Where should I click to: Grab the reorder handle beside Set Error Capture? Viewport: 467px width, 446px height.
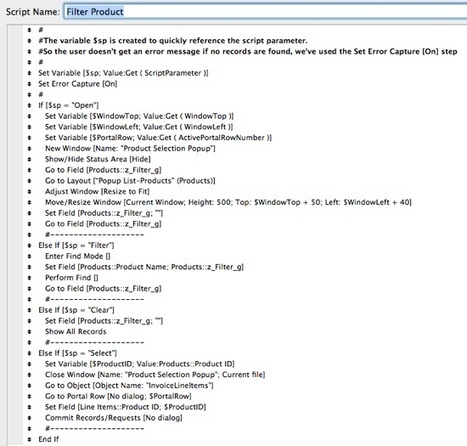tap(29, 84)
